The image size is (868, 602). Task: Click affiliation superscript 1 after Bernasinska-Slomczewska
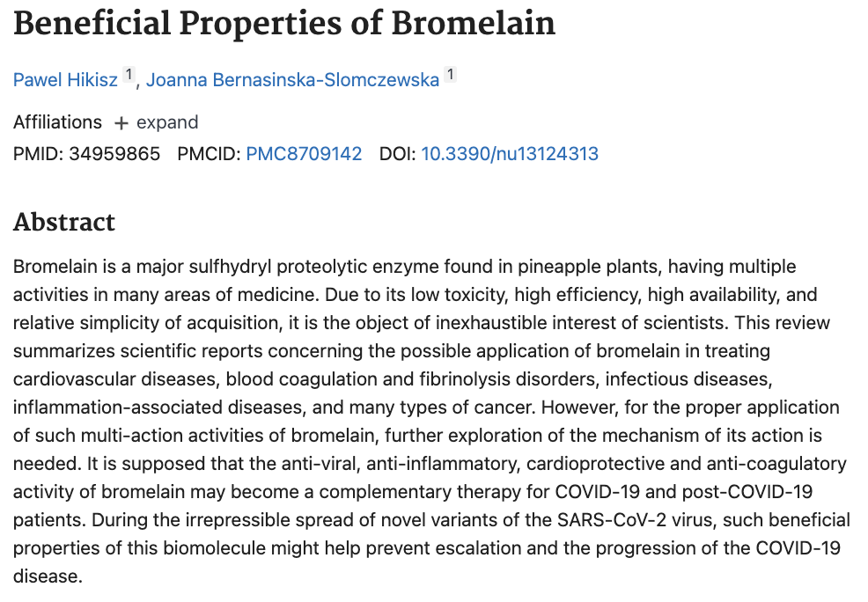(450, 76)
